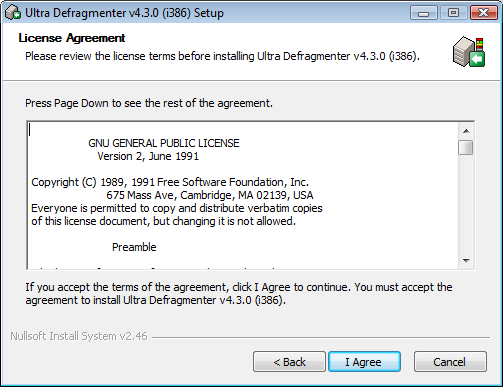This screenshot has height=387, width=503.
Task: Click the Copyright Free Software Foundation line
Action: click(170, 182)
